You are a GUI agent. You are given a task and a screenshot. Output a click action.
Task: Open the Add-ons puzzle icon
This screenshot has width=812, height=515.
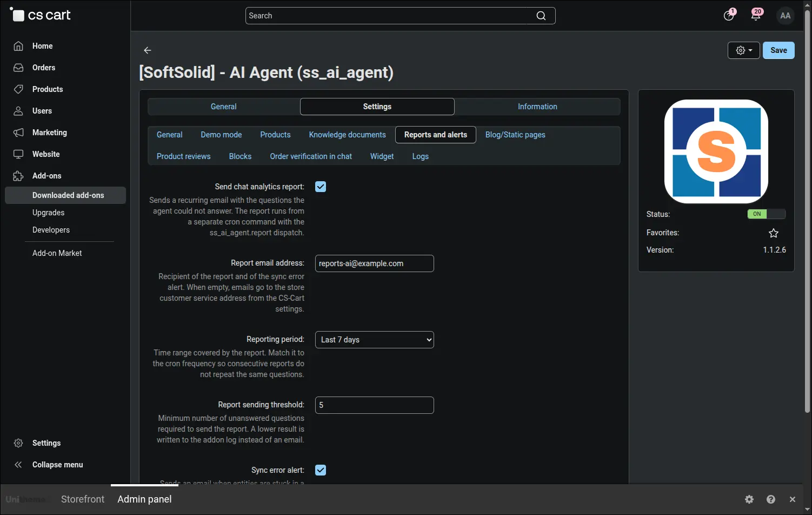18,176
